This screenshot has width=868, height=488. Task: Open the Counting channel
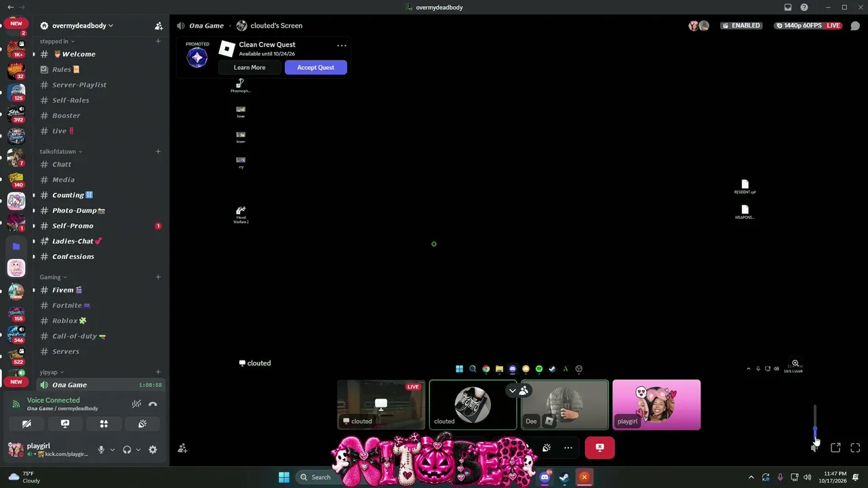coord(100,195)
